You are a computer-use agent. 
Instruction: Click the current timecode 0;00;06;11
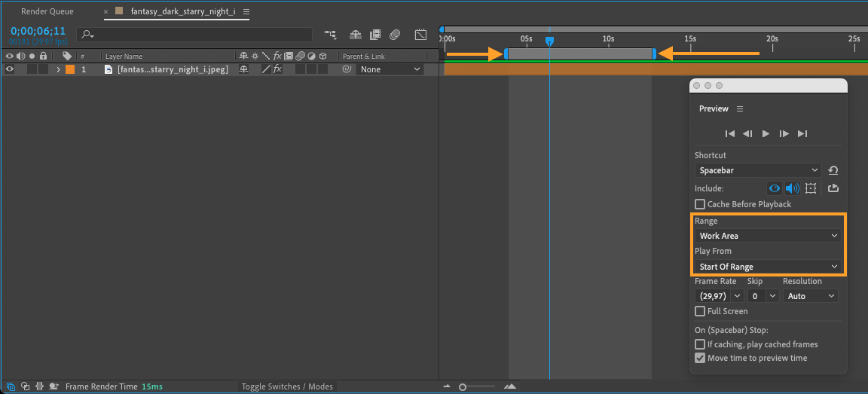pos(38,31)
